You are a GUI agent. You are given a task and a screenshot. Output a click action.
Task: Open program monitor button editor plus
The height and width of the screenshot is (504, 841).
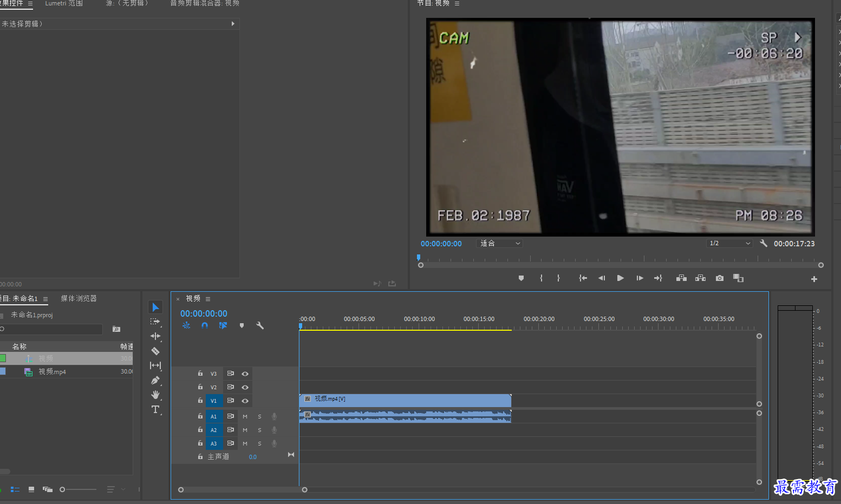pos(814,279)
